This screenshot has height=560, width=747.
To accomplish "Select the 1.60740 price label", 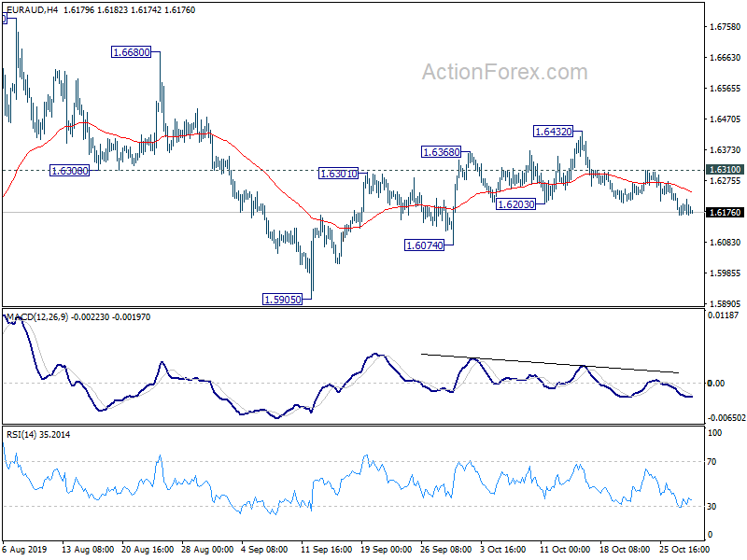I will (x=424, y=245).
